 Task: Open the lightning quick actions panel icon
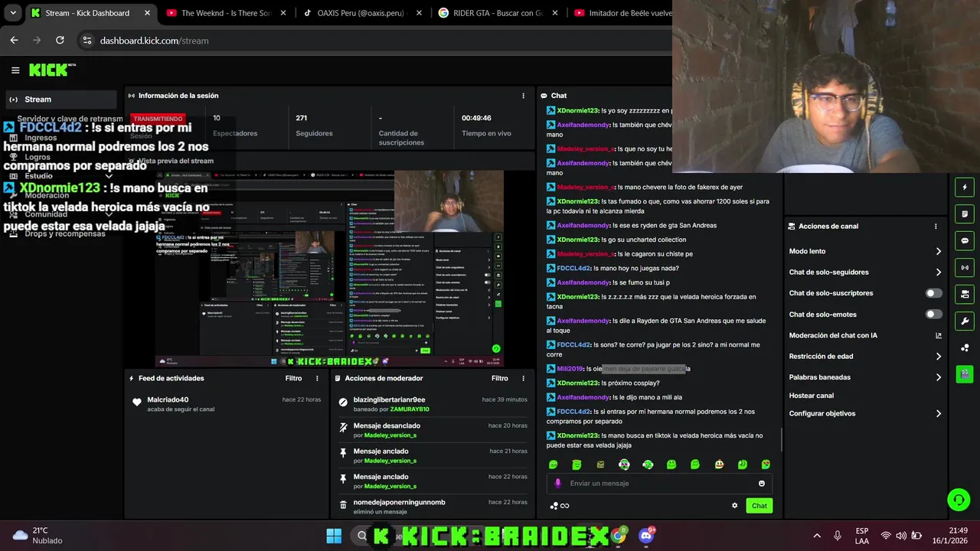click(x=965, y=187)
